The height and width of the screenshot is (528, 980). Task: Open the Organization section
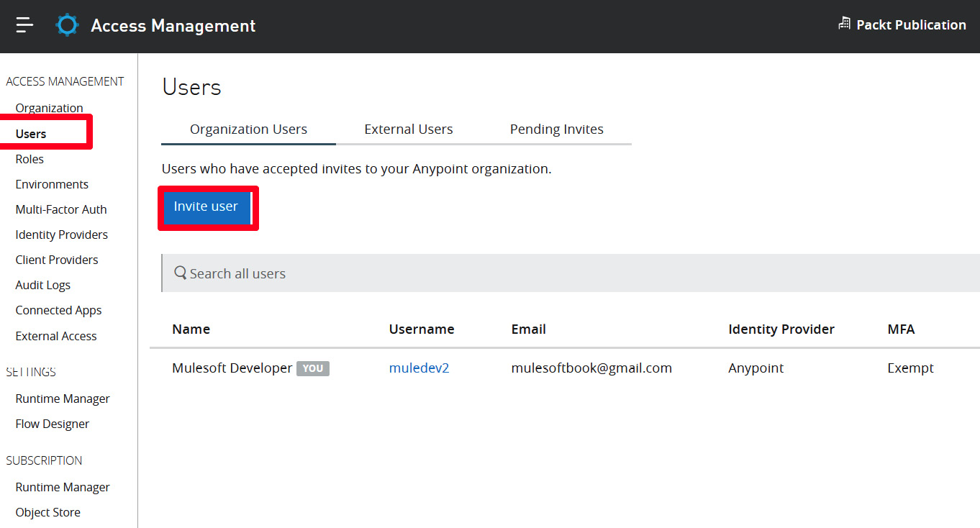tap(48, 107)
